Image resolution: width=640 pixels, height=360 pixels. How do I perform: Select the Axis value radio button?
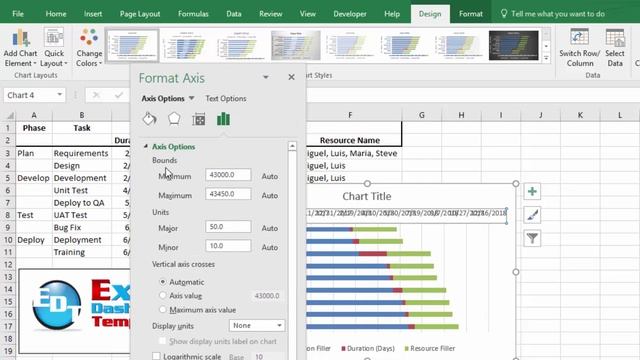pyautogui.click(x=163, y=296)
